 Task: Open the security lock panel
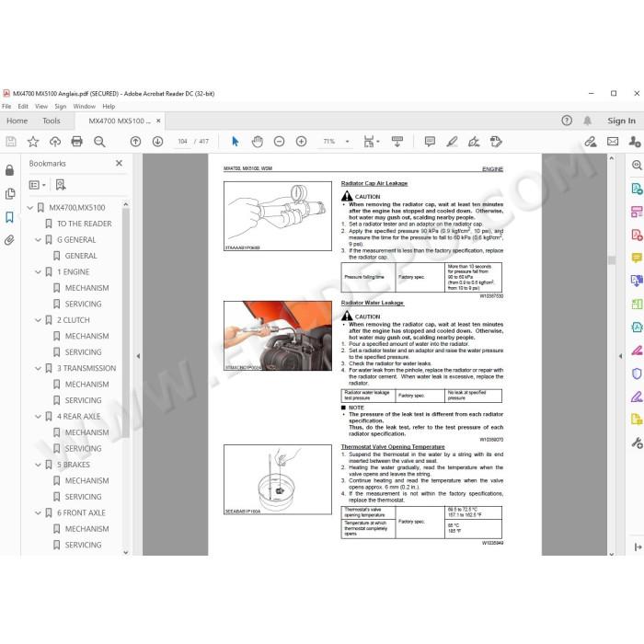coord(10,170)
